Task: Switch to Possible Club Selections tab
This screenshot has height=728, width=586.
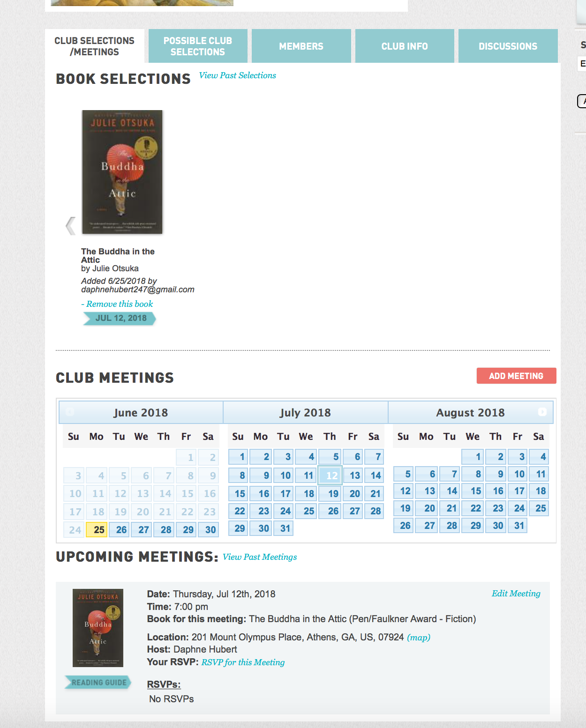Action: tap(198, 46)
